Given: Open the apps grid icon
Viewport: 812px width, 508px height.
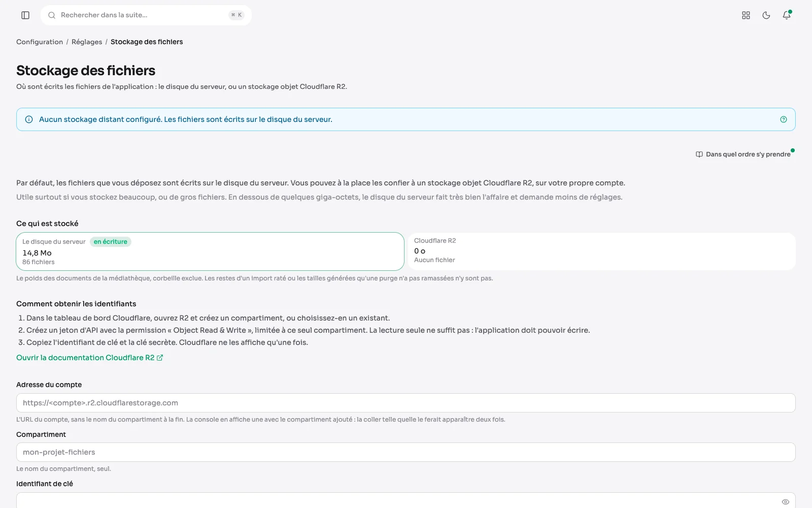Looking at the screenshot, I should click(x=746, y=15).
